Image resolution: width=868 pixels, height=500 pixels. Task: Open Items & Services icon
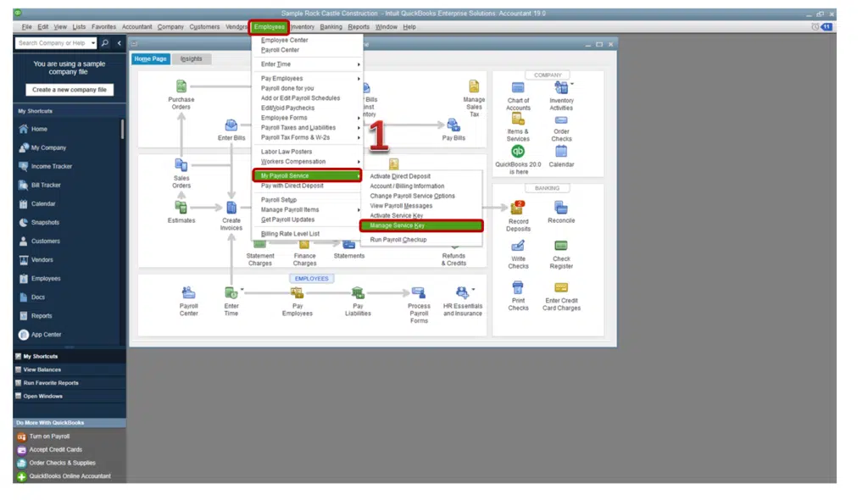pos(518,119)
